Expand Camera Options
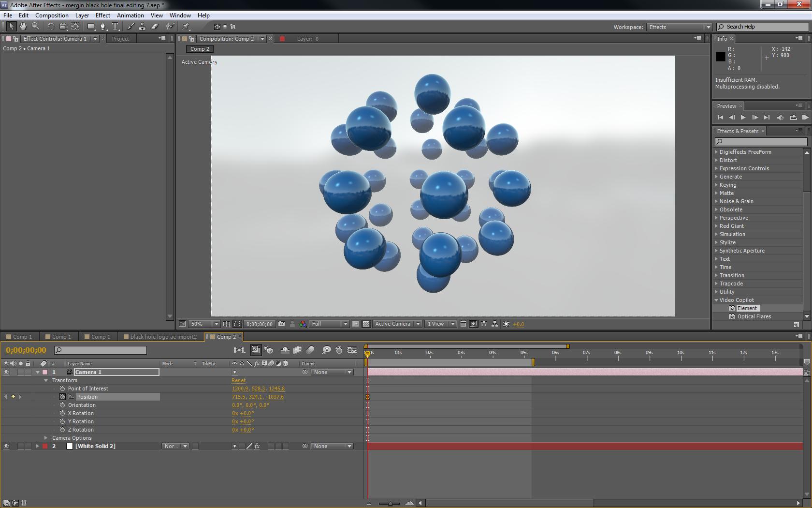 pos(46,438)
